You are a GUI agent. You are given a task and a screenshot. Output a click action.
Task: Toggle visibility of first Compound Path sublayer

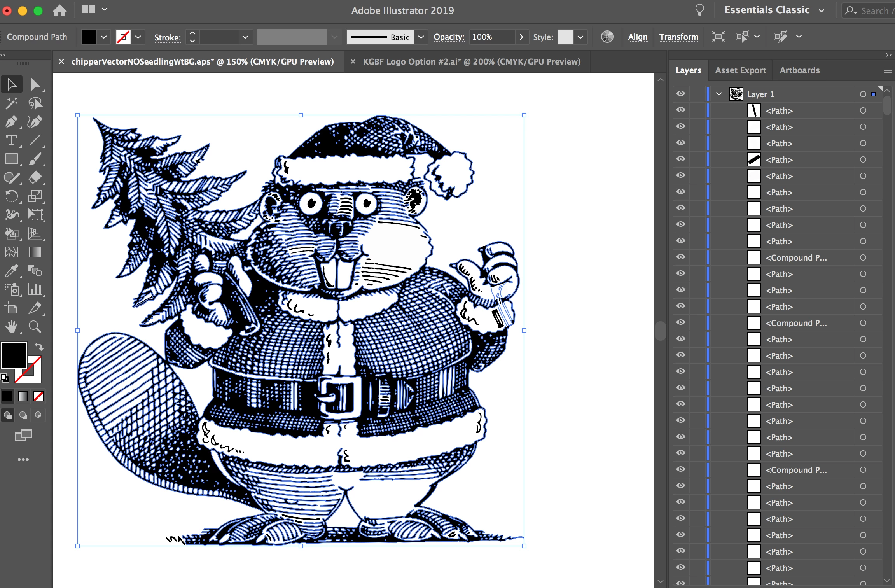tap(680, 257)
